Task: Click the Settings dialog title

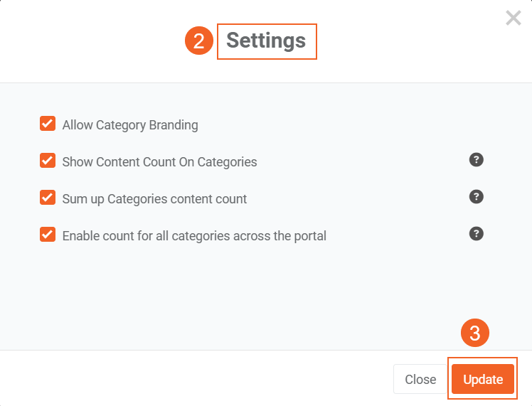Action: point(266,41)
